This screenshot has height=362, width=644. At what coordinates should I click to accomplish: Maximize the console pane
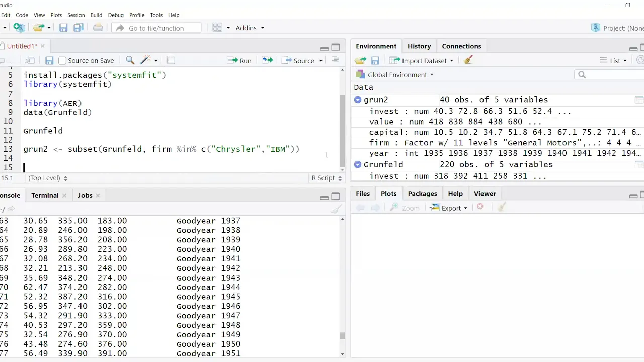tap(336, 196)
